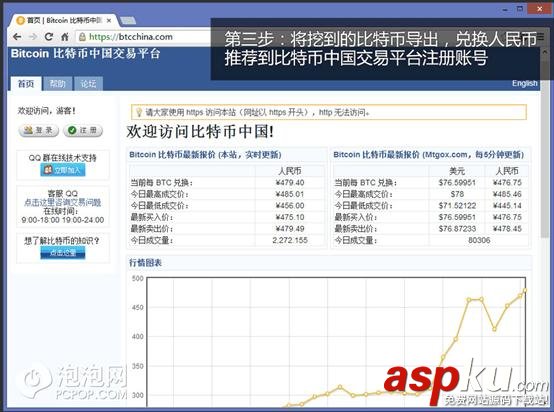The width and height of the screenshot is (554, 412).
Task: Click Mtgox highest RMB price ¥485.46
Action: coord(507,194)
